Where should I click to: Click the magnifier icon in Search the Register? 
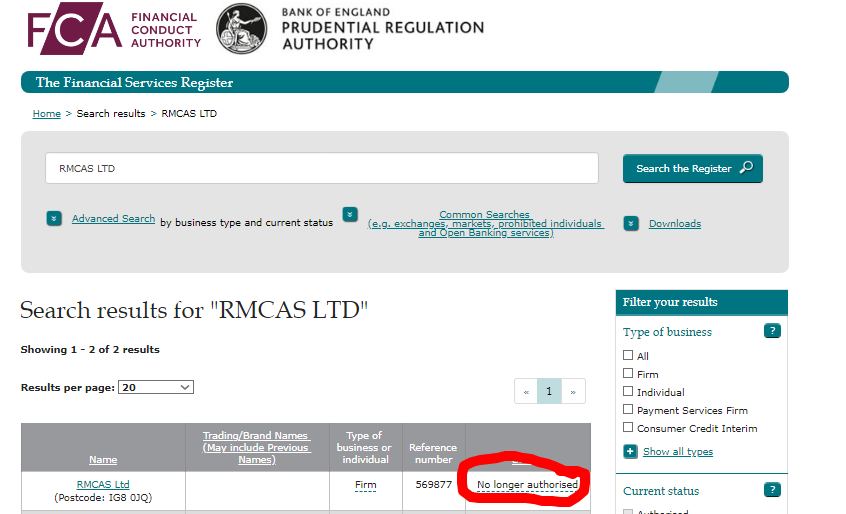746,168
